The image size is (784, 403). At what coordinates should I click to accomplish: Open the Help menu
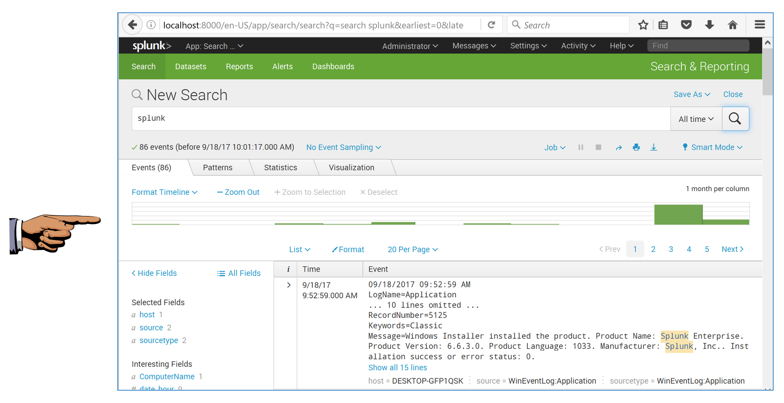tap(622, 46)
